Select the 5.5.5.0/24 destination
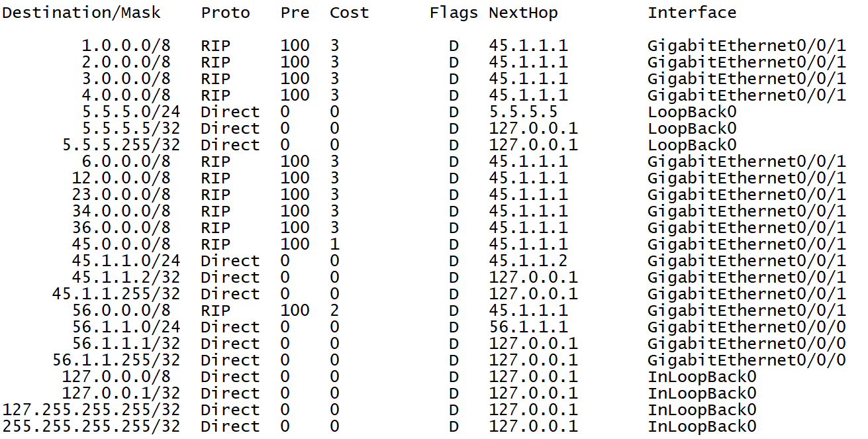Screen dimensions: 868x439 click(131, 112)
